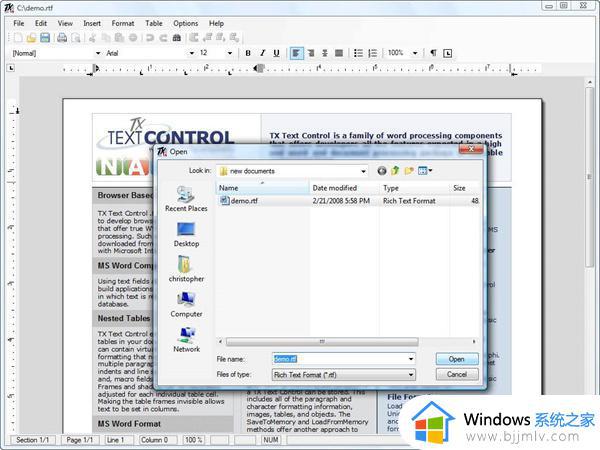Open the dialog's View Menu dropdown icon
The image size is (600, 450).
[x=425, y=171]
